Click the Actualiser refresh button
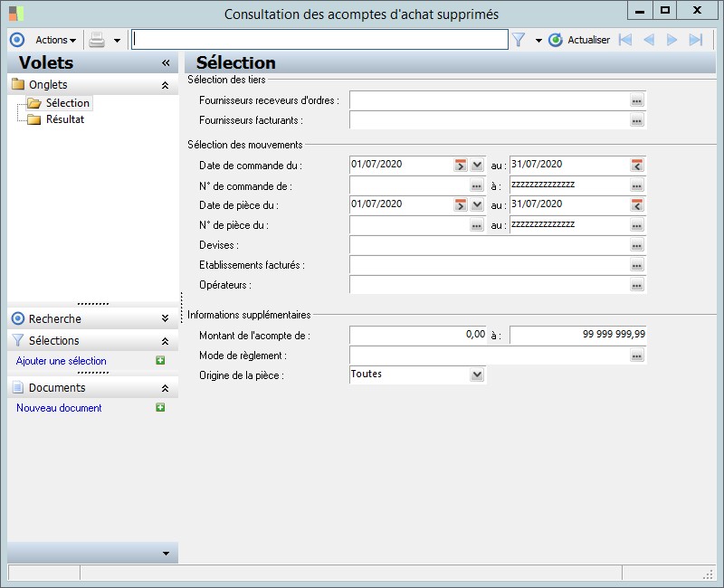 (579, 40)
